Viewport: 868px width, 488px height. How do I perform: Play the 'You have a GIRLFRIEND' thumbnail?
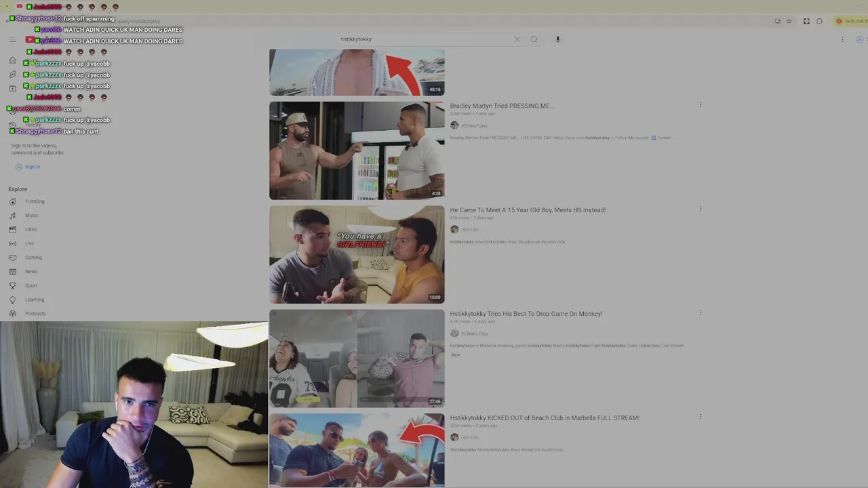pyautogui.click(x=357, y=255)
